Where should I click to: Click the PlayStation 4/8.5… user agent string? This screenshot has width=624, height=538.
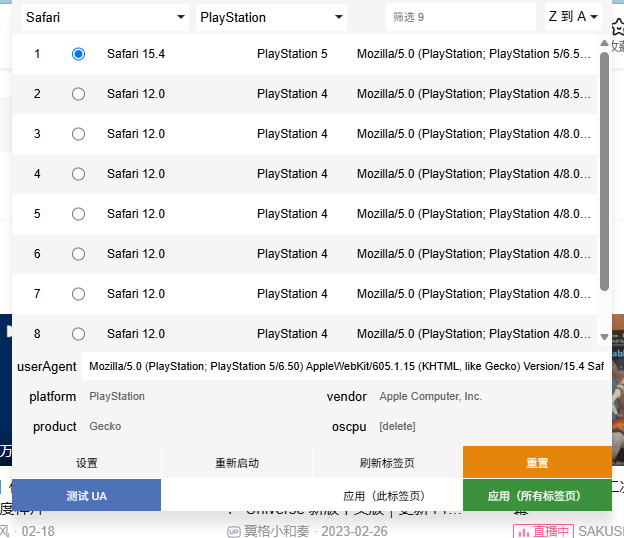(474, 94)
